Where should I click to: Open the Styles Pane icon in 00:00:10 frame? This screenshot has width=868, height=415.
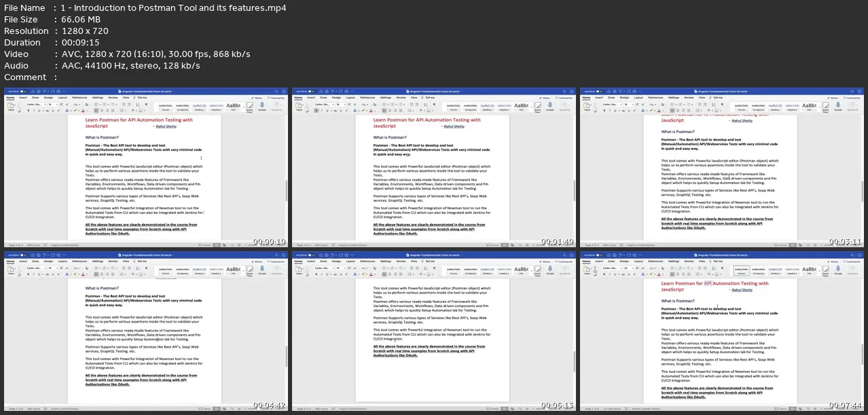(251, 107)
